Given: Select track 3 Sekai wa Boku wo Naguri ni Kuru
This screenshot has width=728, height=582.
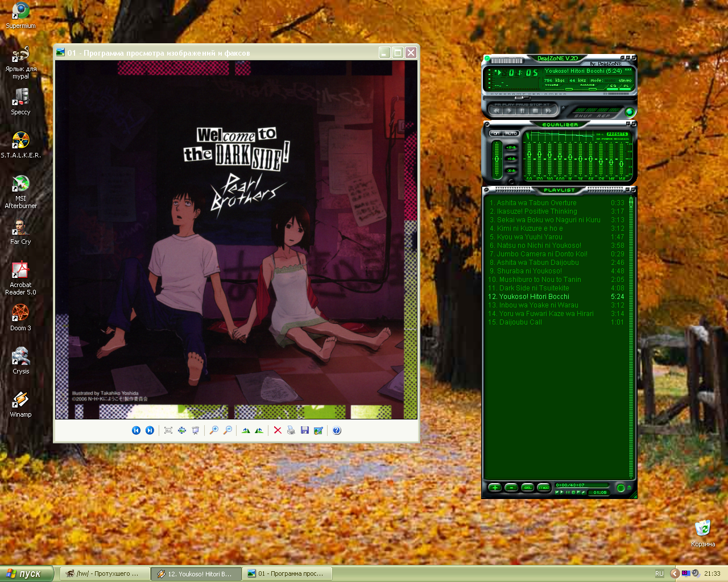Looking at the screenshot, I should pyautogui.click(x=556, y=220).
